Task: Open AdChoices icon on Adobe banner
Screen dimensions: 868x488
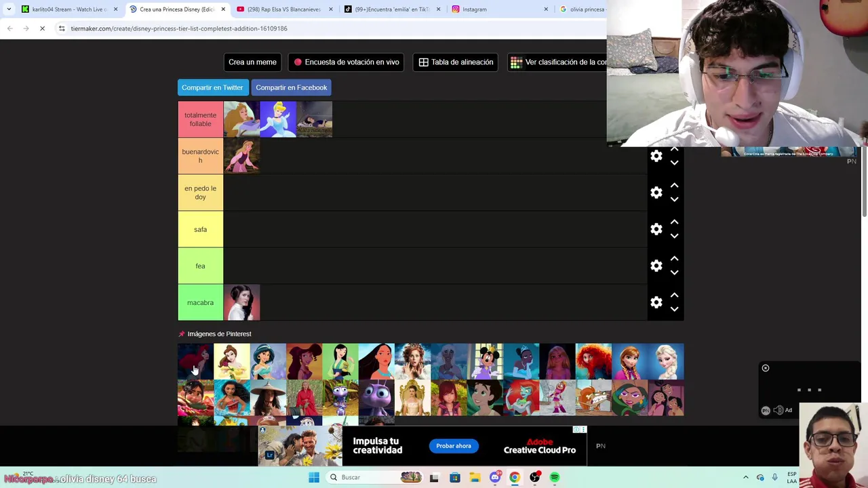Action: tap(576, 429)
